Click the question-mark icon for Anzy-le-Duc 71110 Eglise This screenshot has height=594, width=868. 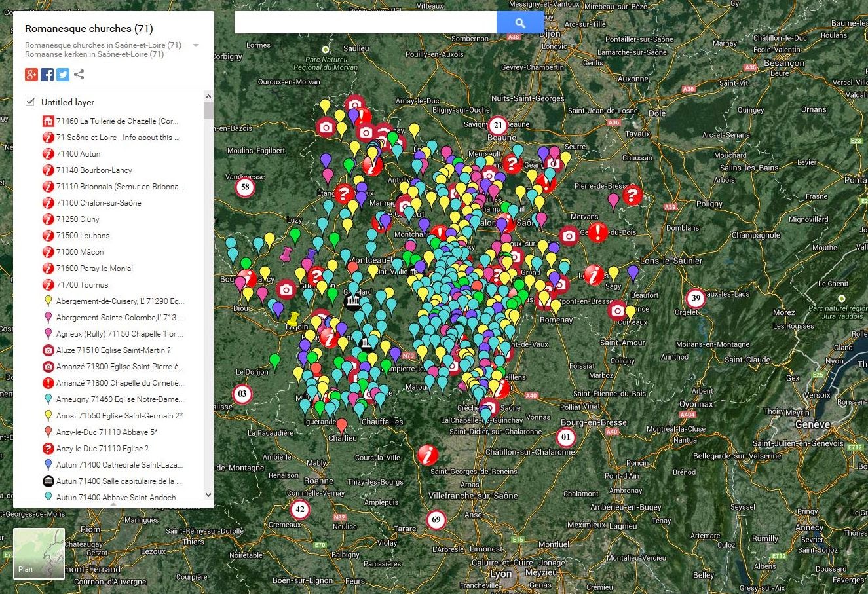coord(48,448)
